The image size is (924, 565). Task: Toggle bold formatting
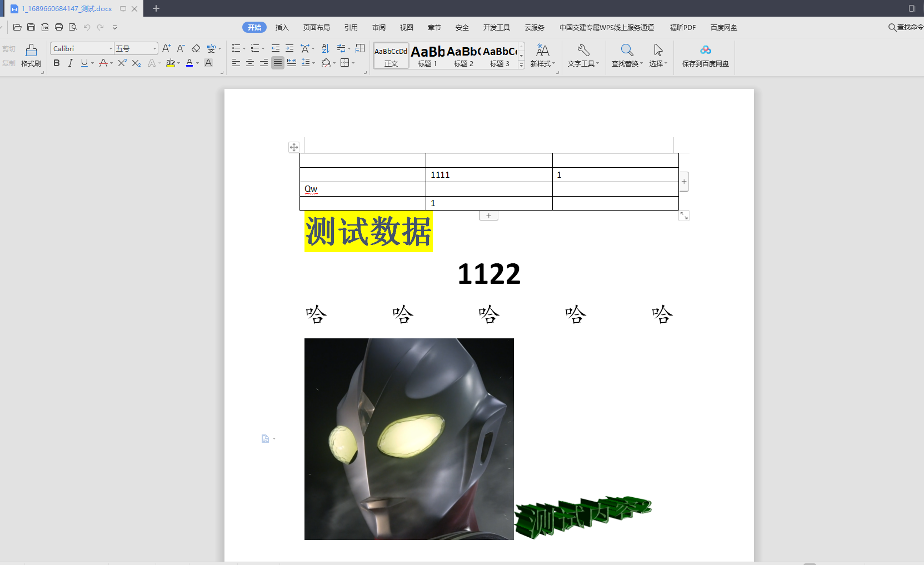click(x=57, y=63)
